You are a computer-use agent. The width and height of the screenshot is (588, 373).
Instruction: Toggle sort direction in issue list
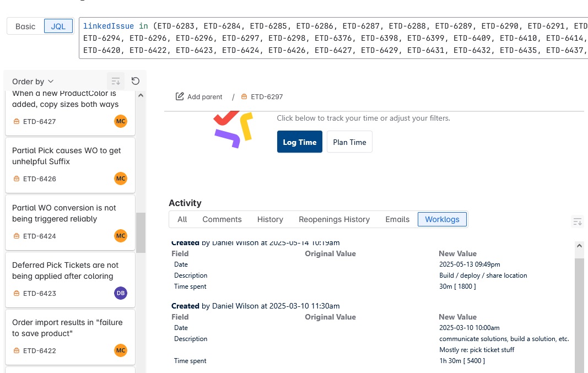tap(116, 81)
